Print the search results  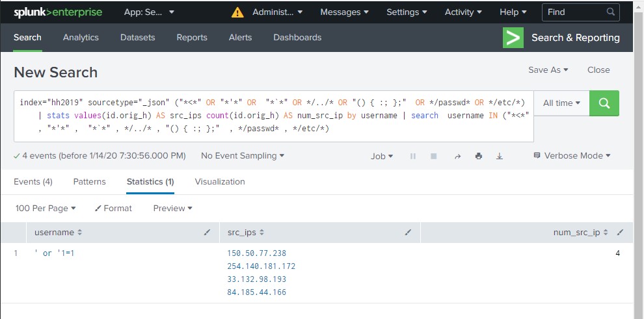coord(479,156)
